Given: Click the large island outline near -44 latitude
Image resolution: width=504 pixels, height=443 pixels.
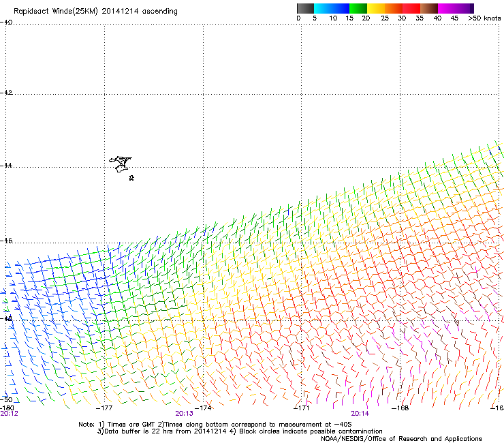Looking at the screenshot, I should tap(121, 164).
